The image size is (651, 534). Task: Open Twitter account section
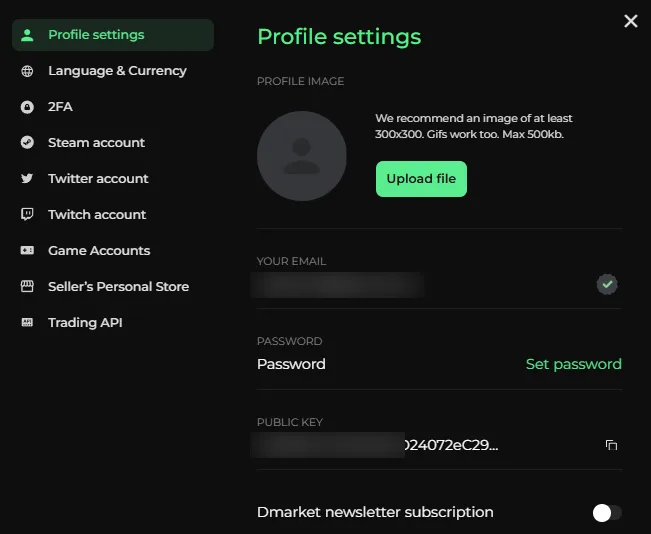[x=113, y=179]
